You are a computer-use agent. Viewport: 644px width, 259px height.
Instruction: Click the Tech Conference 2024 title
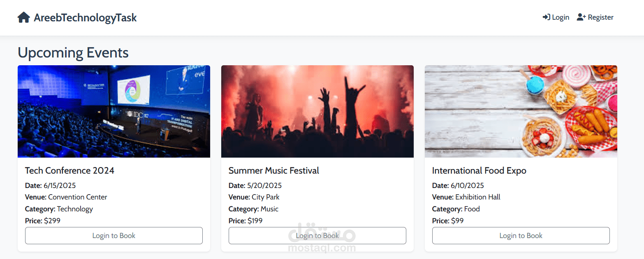[69, 171]
